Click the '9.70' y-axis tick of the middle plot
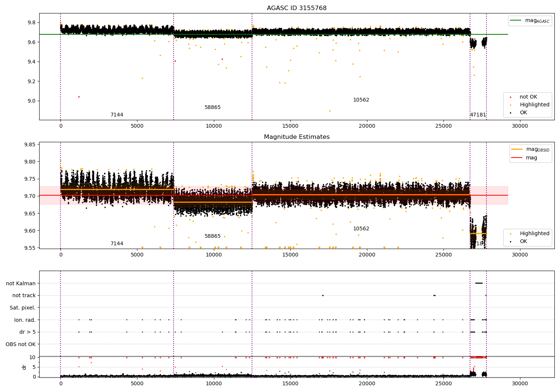 [x=30, y=196]
